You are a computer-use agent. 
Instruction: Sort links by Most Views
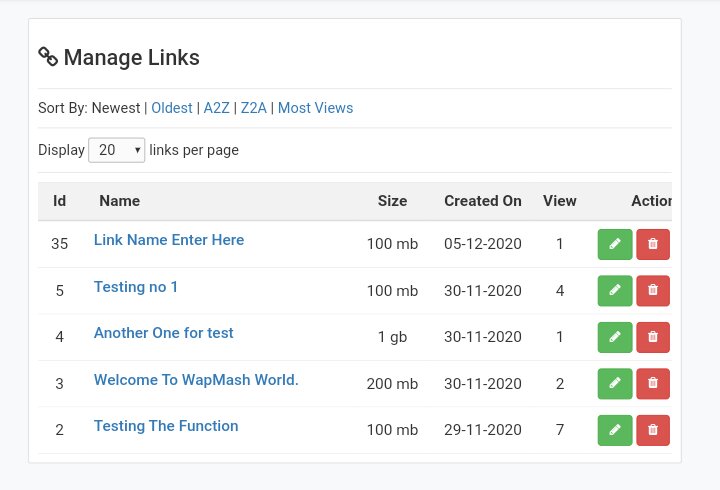coord(315,108)
